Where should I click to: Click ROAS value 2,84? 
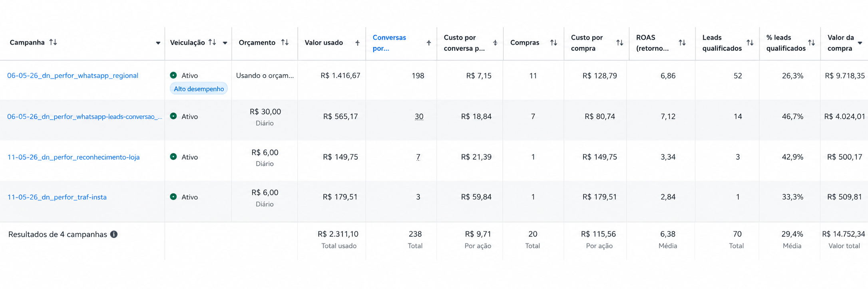(668, 197)
